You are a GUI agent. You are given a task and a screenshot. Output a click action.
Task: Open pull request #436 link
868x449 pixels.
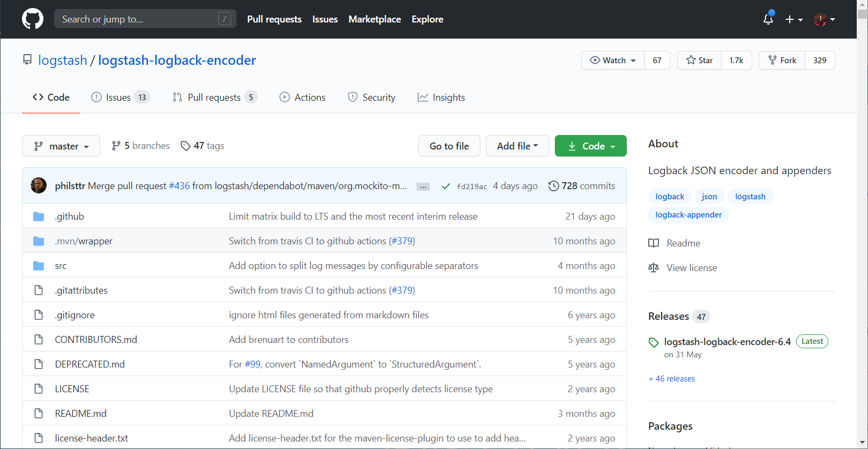pyautogui.click(x=179, y=186)
